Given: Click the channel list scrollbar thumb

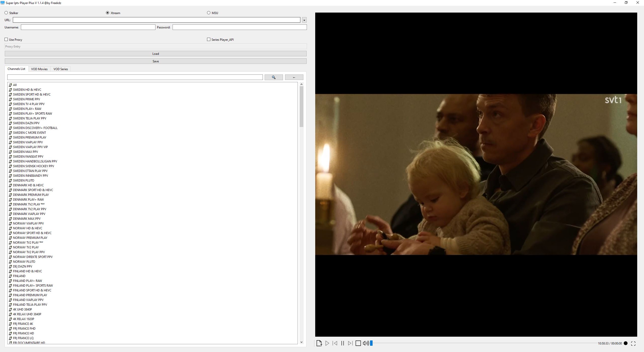Looking at the screenshot, I should (x=301, y=107).
